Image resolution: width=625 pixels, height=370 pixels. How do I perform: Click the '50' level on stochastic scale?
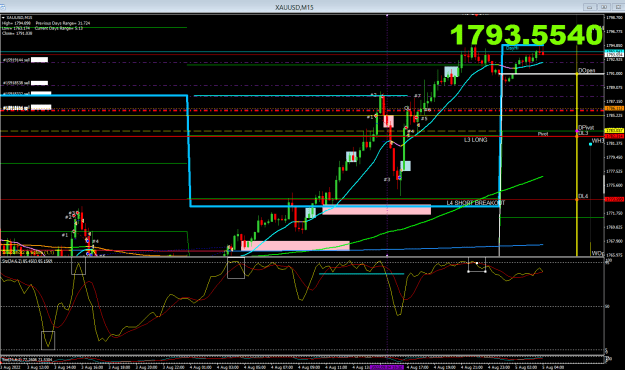[607, 306]
